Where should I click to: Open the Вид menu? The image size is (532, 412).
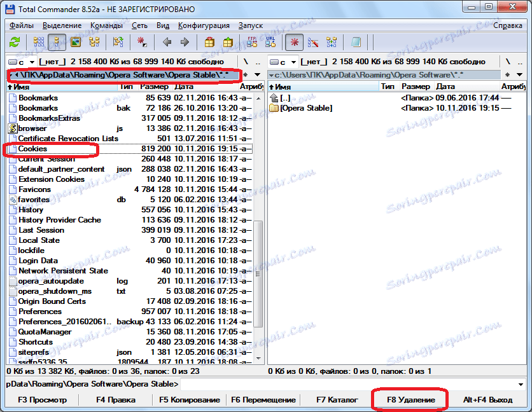(x=163, y=25)
